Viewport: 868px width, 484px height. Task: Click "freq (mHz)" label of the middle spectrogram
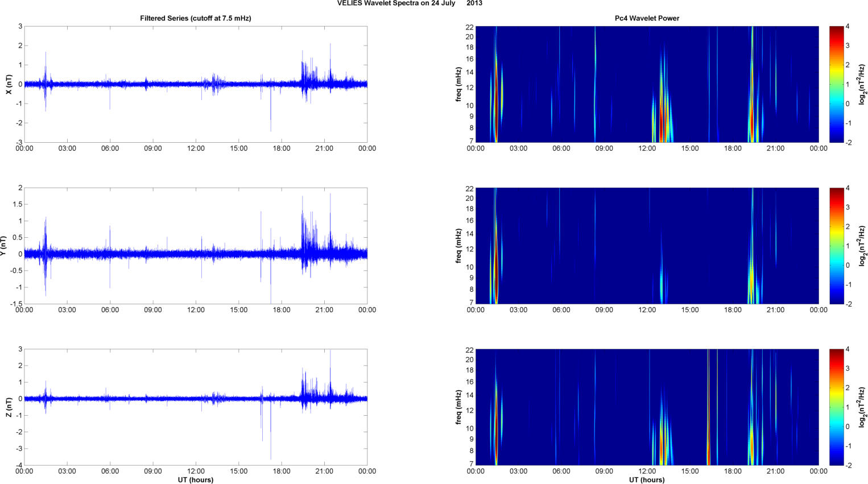[458, 246]
